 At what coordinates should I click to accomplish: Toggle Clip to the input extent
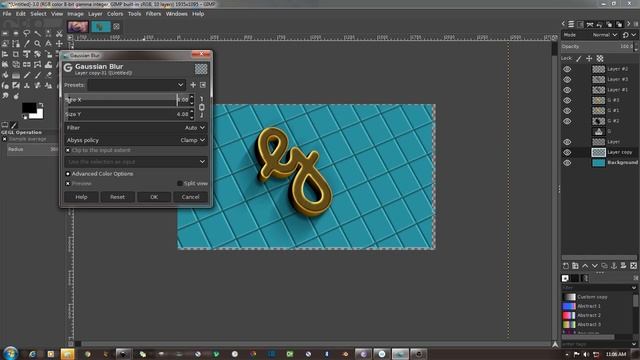click(x=68, y=150)
